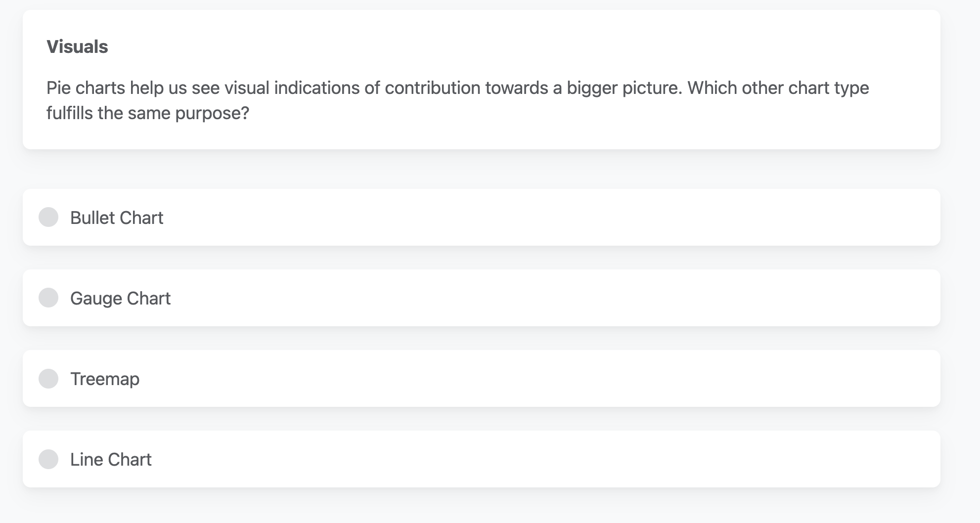Click "Which other chart type" in the question
This screenshot has width=980, height=523.
click(x=778, y=88)
